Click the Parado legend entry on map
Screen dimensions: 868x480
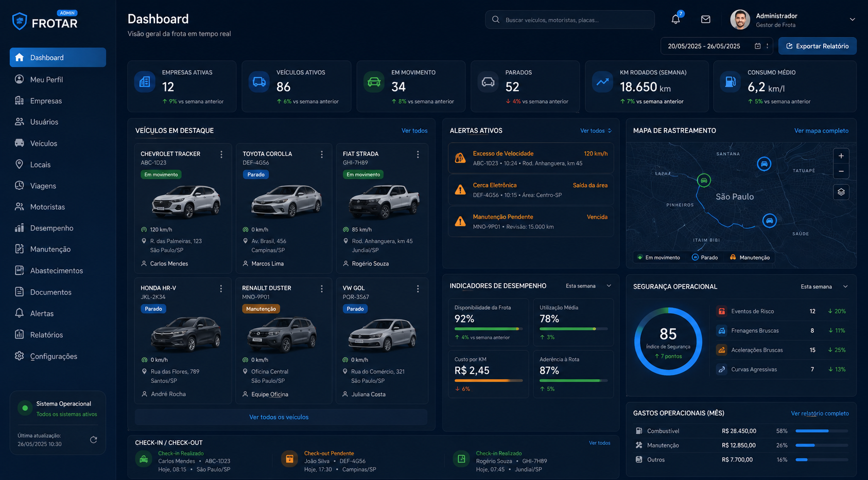[704, 257]
